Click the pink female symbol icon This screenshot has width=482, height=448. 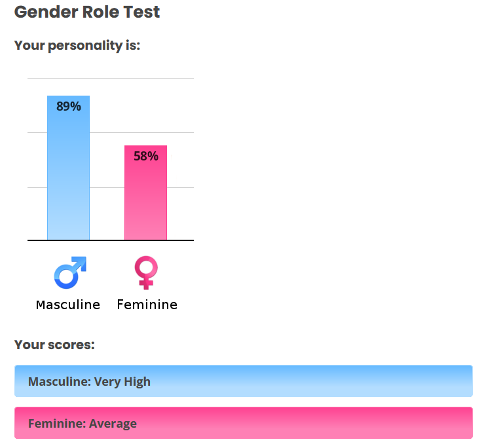pos(146,272)
